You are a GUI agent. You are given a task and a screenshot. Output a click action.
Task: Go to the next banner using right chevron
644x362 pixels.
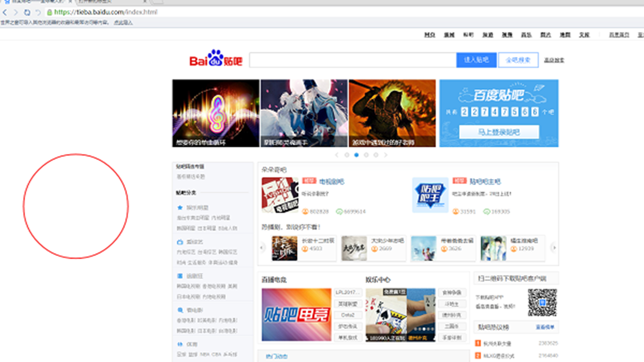coord(386,155)
